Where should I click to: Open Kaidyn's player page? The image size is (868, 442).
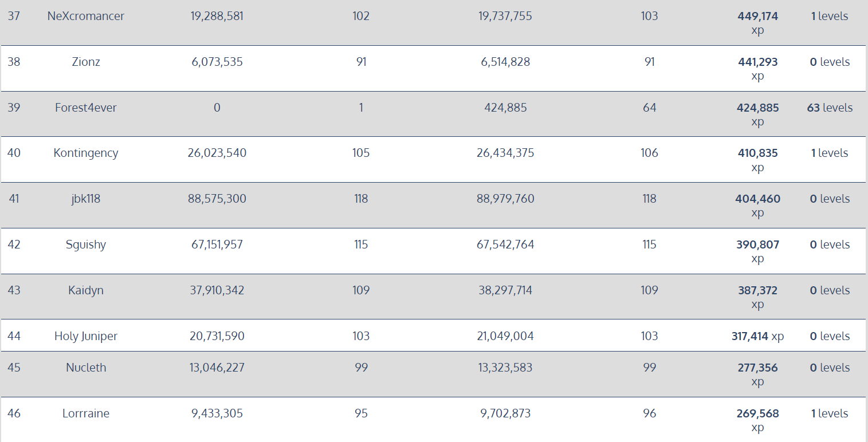click(86, 290)
